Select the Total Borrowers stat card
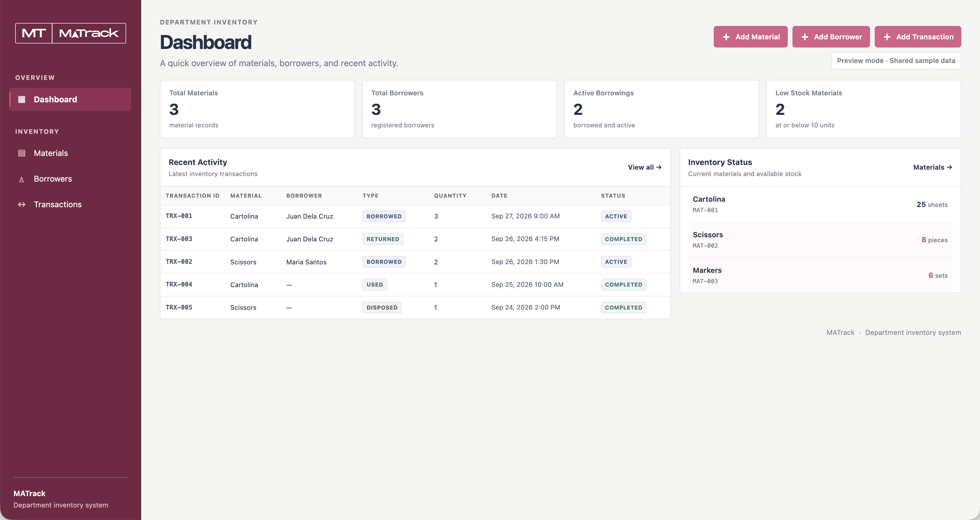Viewport: 980px width, 520px height. [x=459, y=109]
